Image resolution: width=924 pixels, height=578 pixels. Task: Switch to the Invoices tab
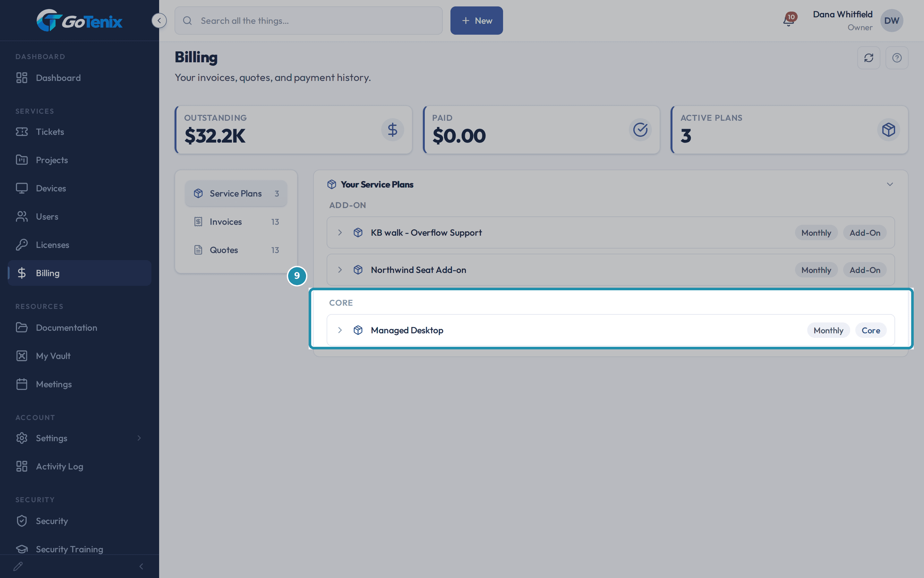click(236, 222)
